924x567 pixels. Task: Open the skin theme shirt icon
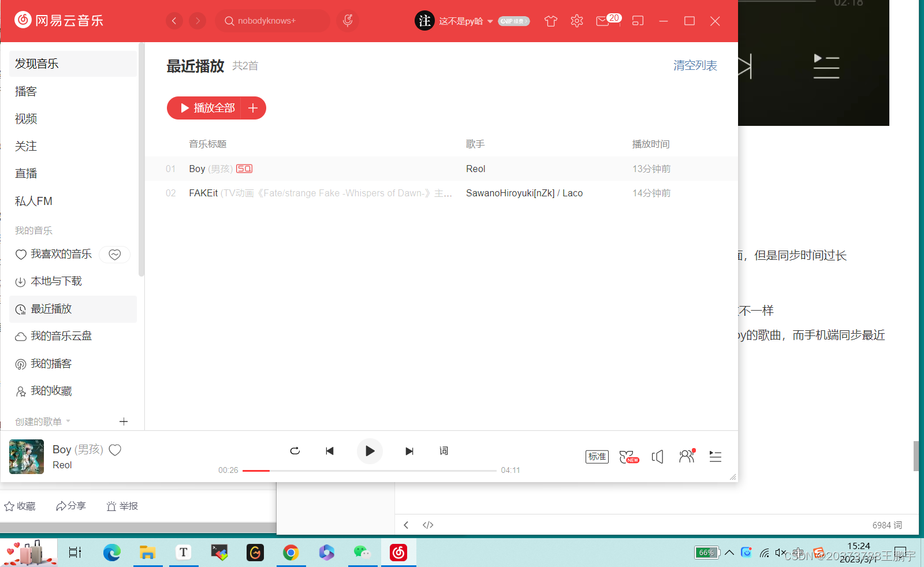coord(551,21)
